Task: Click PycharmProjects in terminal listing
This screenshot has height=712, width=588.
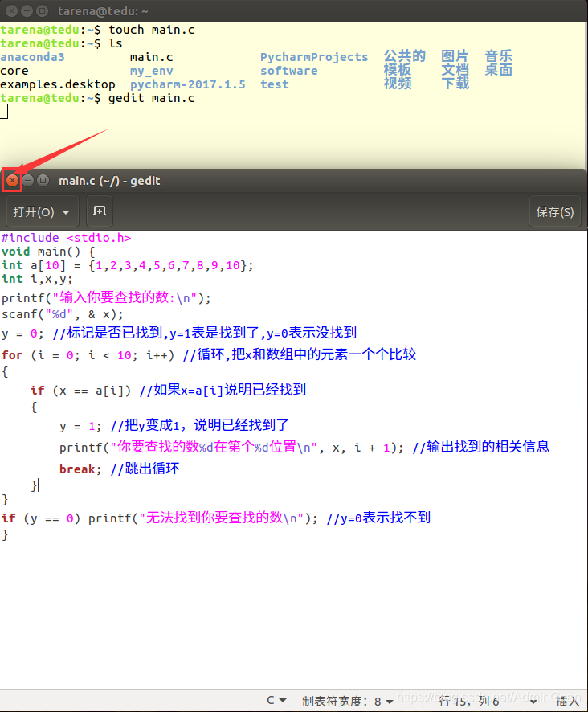Action: click(314, 57)
